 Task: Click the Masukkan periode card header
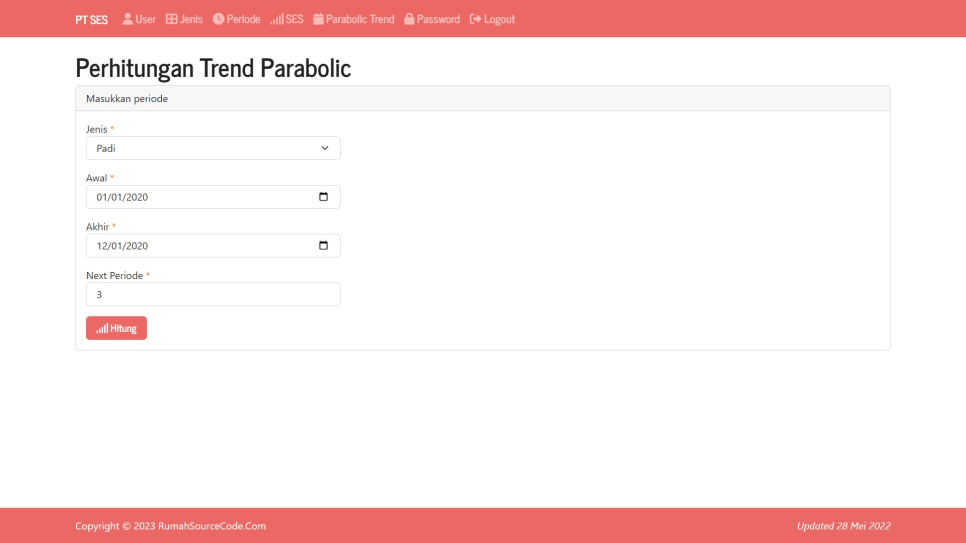[x=483, y=99]
